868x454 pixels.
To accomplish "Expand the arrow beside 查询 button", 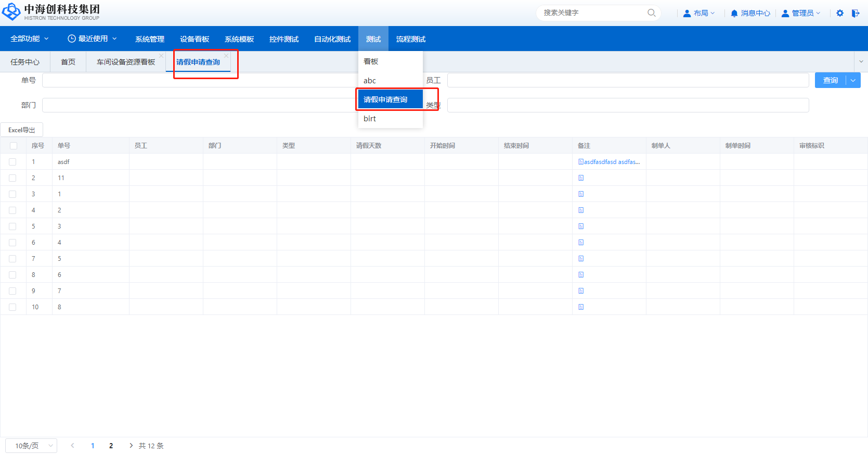I will coord(853,80).
